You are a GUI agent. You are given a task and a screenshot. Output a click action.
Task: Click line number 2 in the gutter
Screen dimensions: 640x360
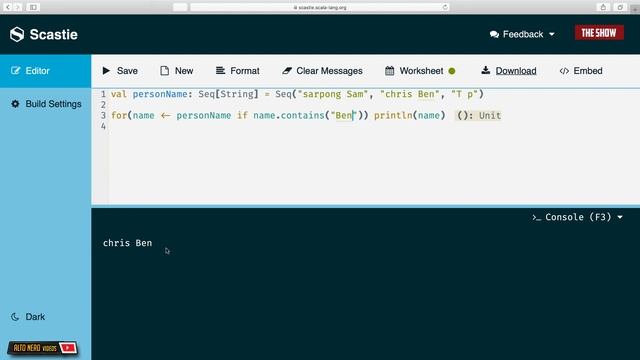click(103, 105)
